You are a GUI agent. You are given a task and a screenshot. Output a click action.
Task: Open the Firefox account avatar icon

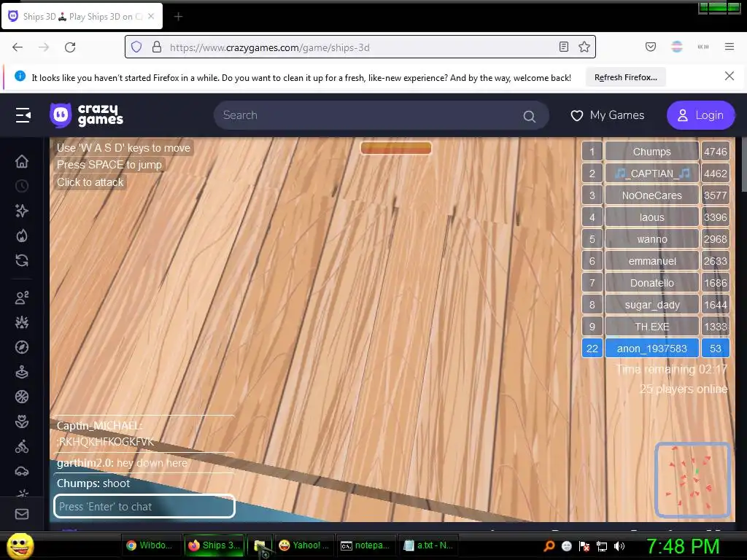pos(677,47)
